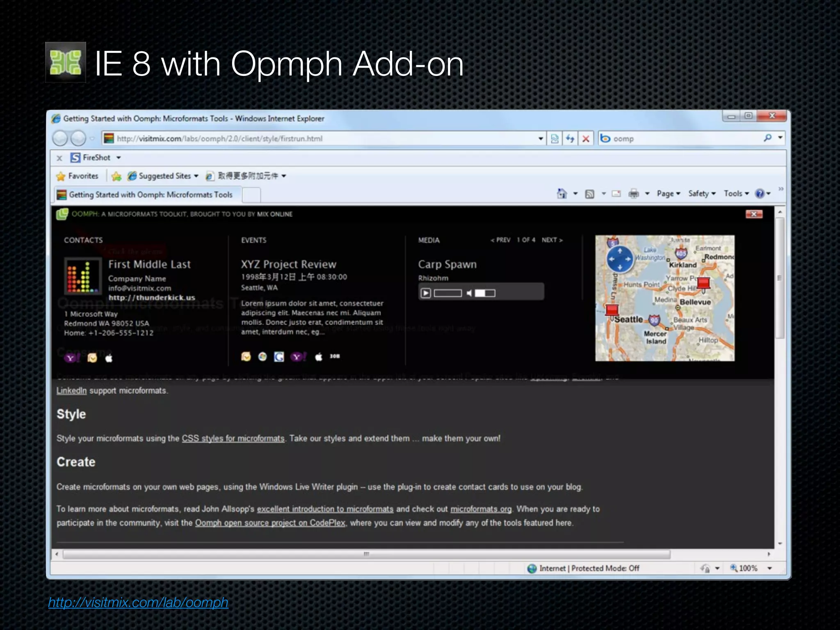Export event to Windows Live in Events
840x630 pixels.
[262, 356]
